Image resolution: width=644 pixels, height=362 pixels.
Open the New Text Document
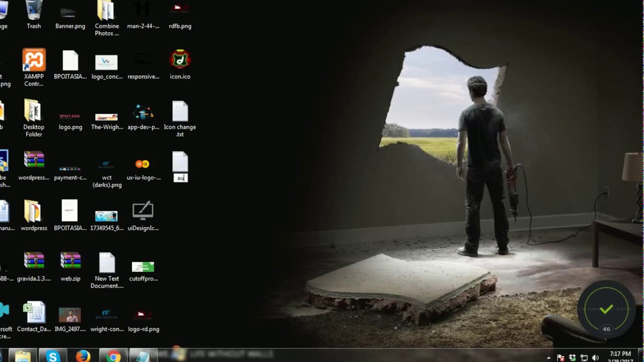[x=107, y=262]
